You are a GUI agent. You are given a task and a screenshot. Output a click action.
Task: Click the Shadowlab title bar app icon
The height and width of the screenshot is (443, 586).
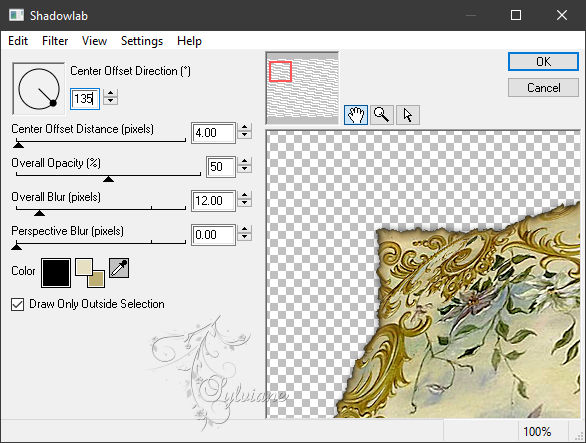tap(16, 15)
